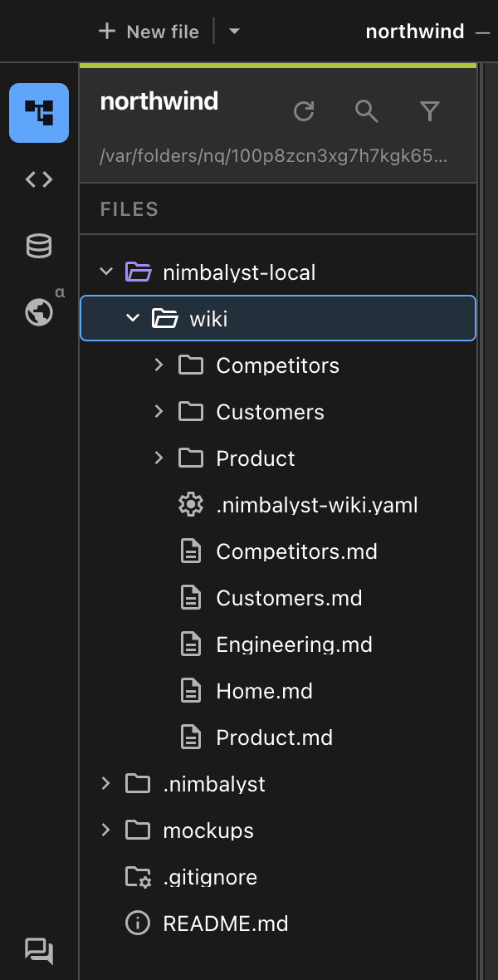Click the folder icon of the Product folder

[x=191, y=458]
